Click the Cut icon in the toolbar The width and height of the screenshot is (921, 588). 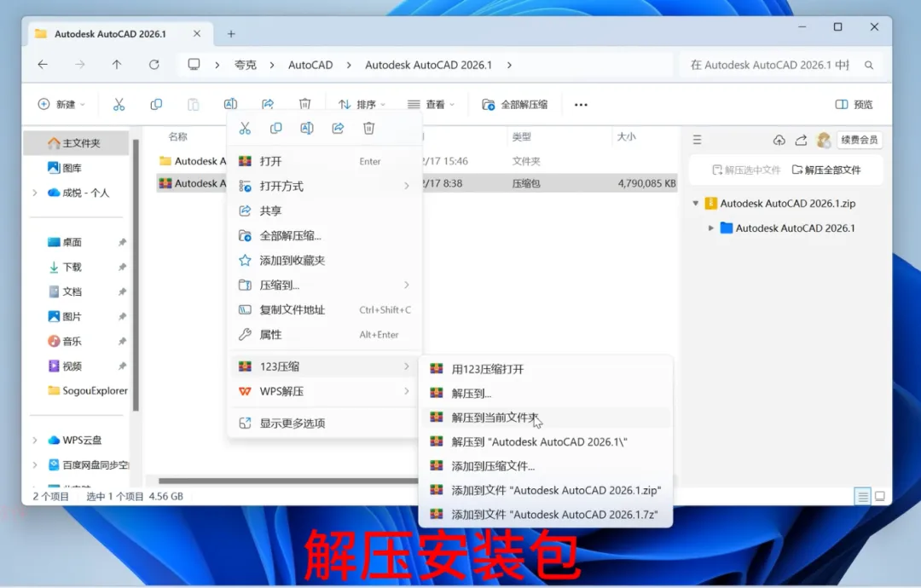click(119, 105)
